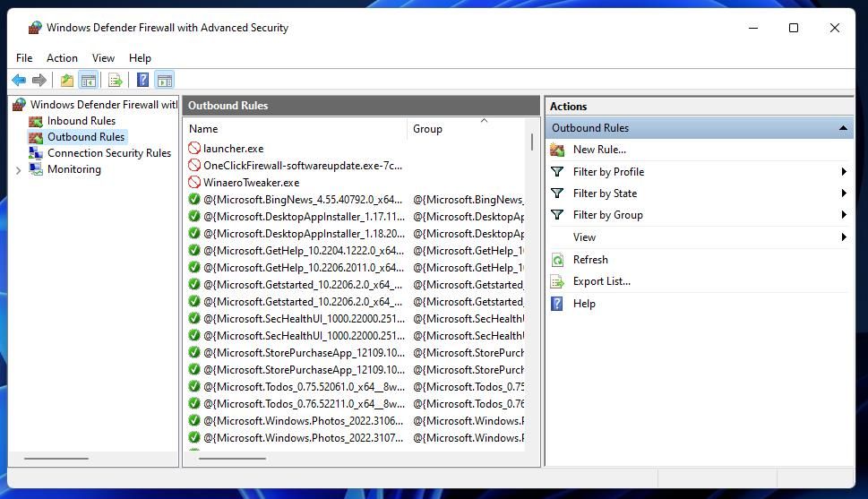This screenshot has height=499, width=868.
Task: Select the Microsoft.BingNews_4.55.40792.0 rule
Action: coord(303,200)
